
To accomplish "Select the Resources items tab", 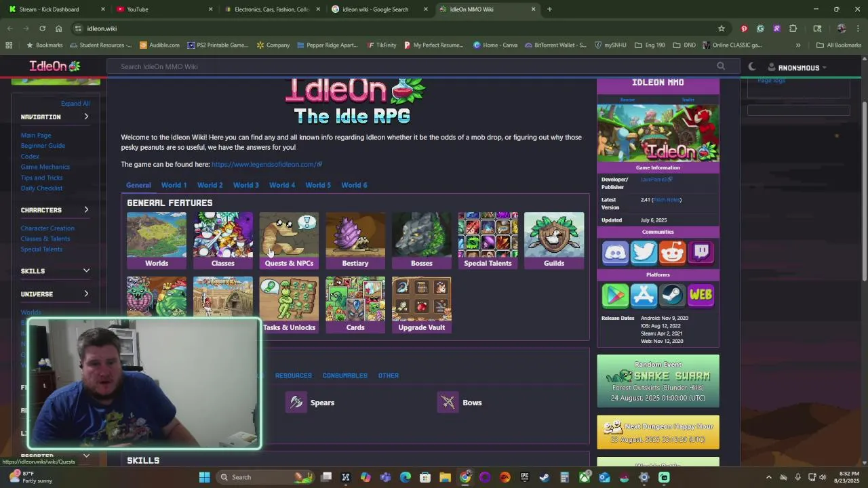I will coord(293,375).
